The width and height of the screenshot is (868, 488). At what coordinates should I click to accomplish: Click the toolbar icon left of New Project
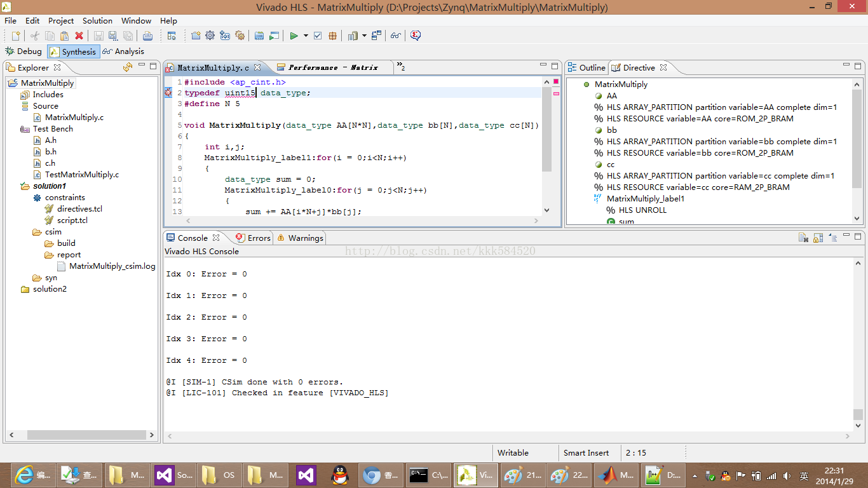click(x=172, y=36)
